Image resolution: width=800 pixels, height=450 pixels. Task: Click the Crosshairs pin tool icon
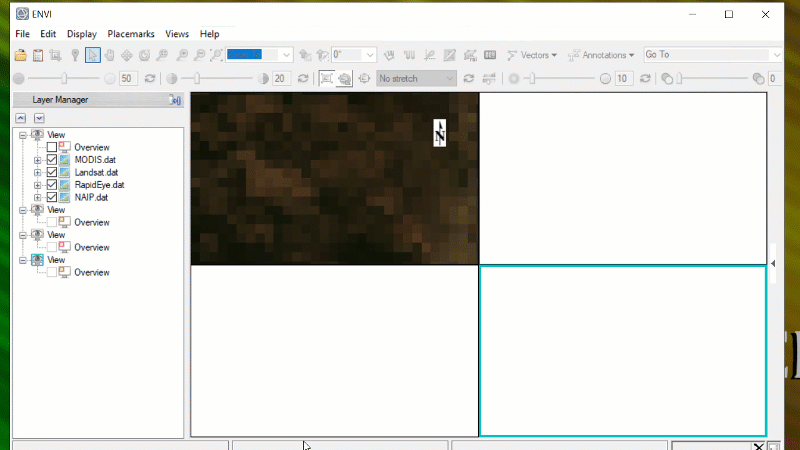click(x=74, y=55)
